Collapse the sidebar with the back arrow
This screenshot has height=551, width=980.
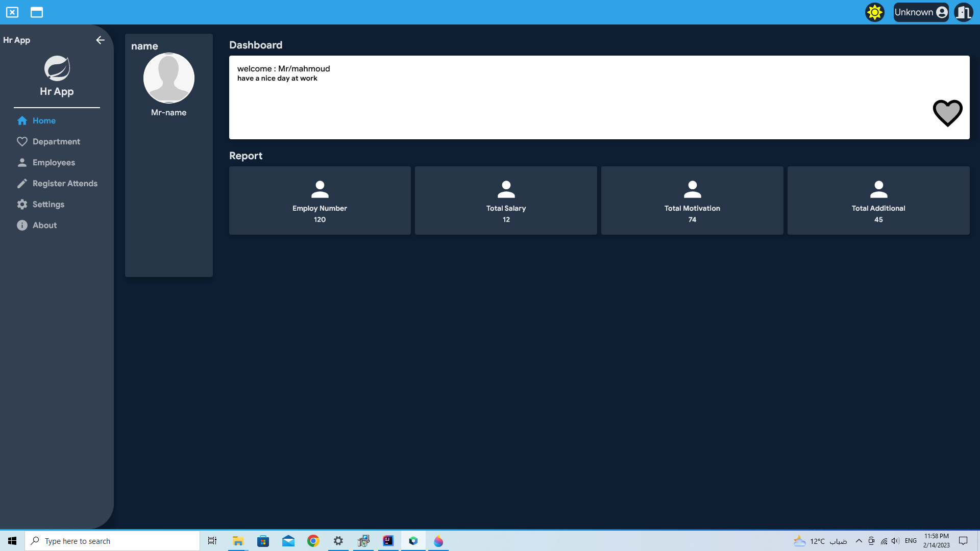pos(100,40)
